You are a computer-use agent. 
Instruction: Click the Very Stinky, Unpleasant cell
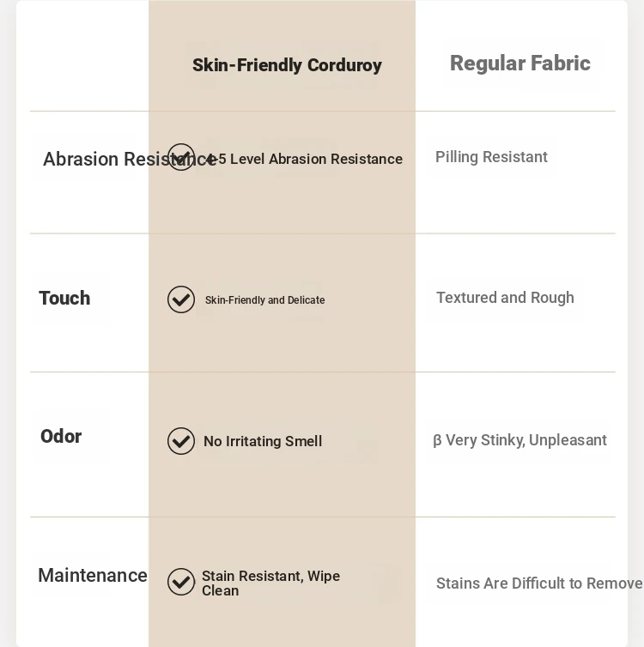click(x=526, y=440)
